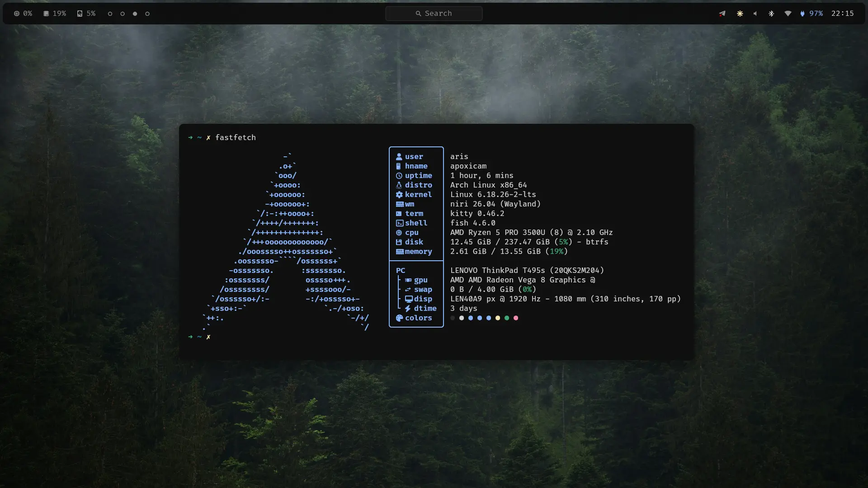Click the memory usage icon showing 19% in the top bar
This screenshot has height=488, width=868.
point(46,14)
